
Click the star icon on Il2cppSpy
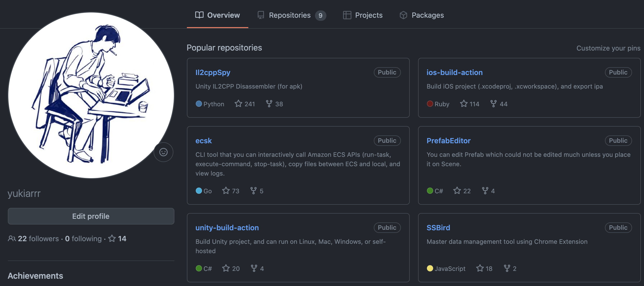point(238,104)
